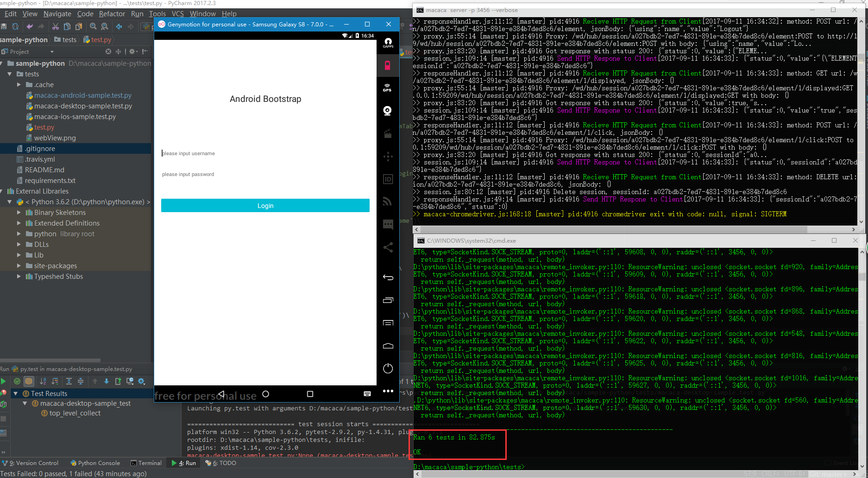
Task: Hide the Project tool window
Action: click(145, 51)
